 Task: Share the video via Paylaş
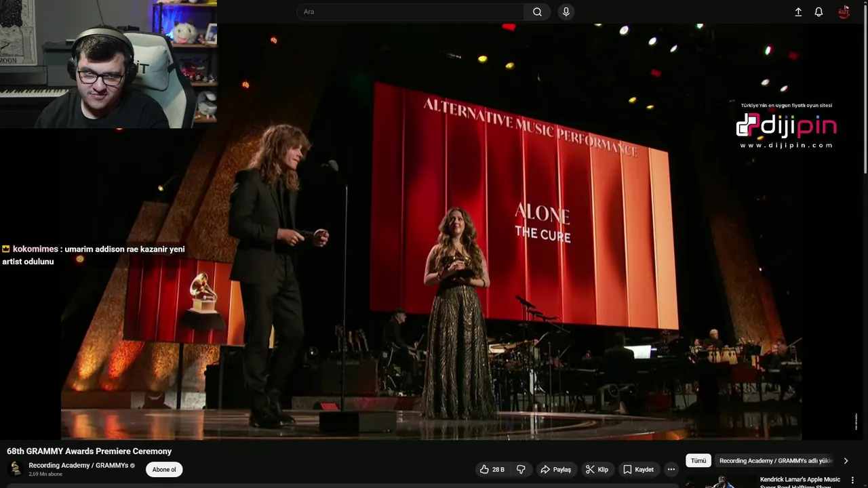click(x=555, y=469)
